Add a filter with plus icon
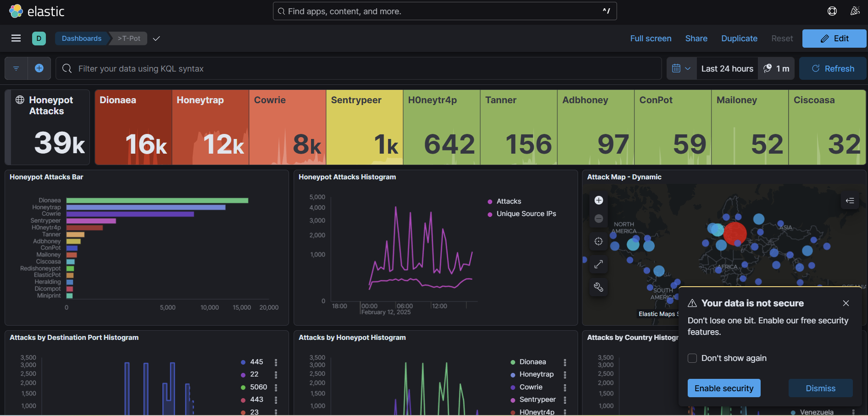This screenshot has width=868, height=416. point(39,68)
